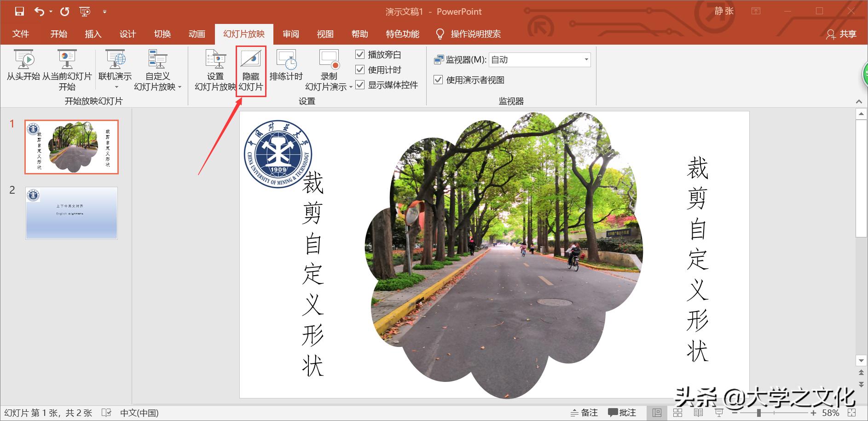Click the Save icon in Quick Access Toolbar
The image size is (868, 421).
pyautogui.click(x=19, y=11)
